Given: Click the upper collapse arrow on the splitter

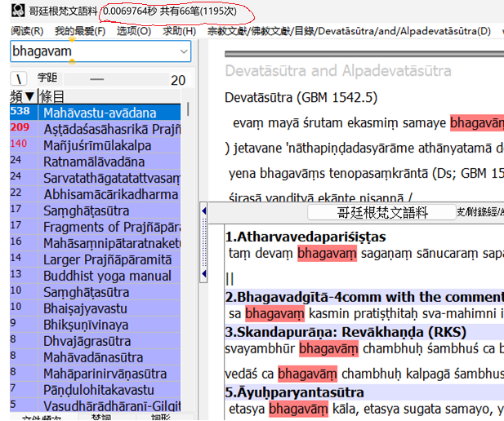Looking at the screenshot, I should tap(203, 211).
